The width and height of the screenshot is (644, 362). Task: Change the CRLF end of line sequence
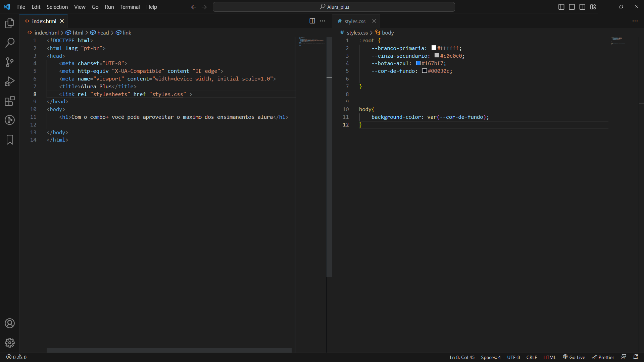pyautogui.click(x=532, y=357)
